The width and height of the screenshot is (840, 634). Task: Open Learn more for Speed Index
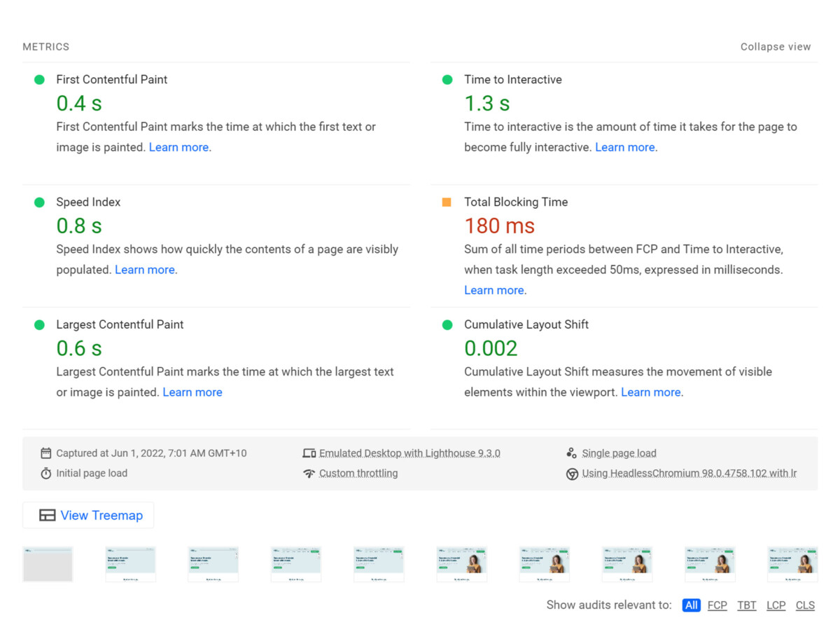click(144, 269)
